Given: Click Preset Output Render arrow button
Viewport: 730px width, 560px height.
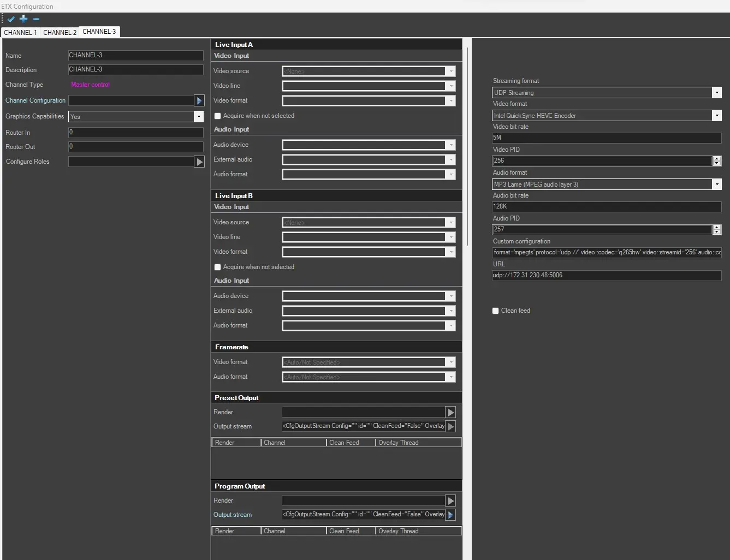Looking at the screenshot, I should [x=450, y=412].
